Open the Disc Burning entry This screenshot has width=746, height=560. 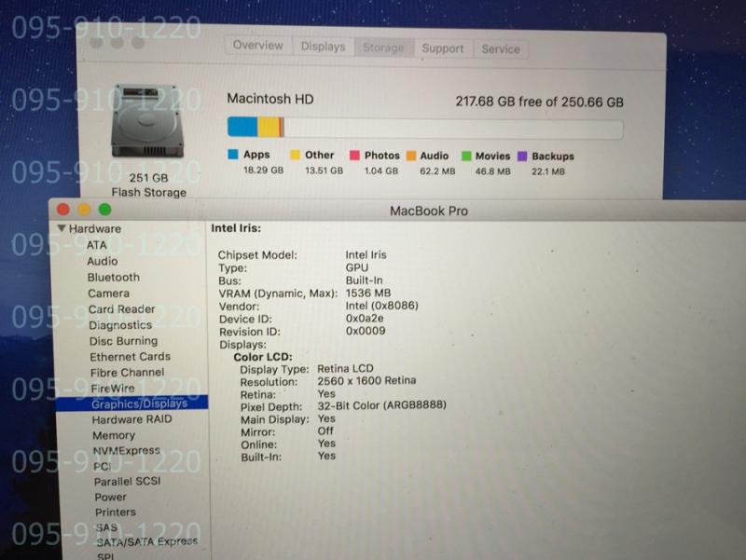coord(124,341)
